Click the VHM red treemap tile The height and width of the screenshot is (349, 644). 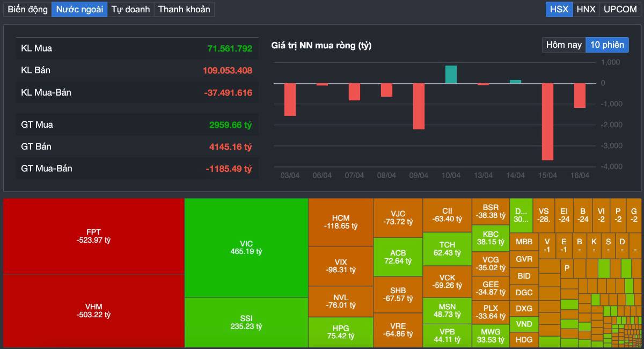point(93,310)
